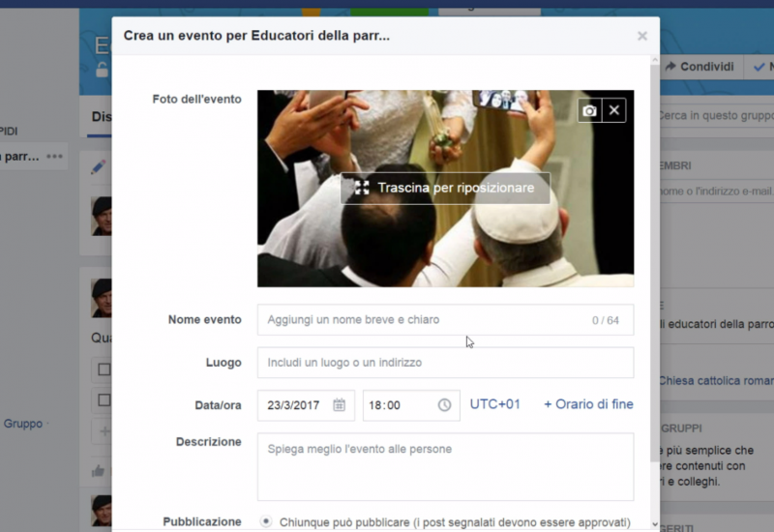Click the pencil icon in the group post area

98,167
